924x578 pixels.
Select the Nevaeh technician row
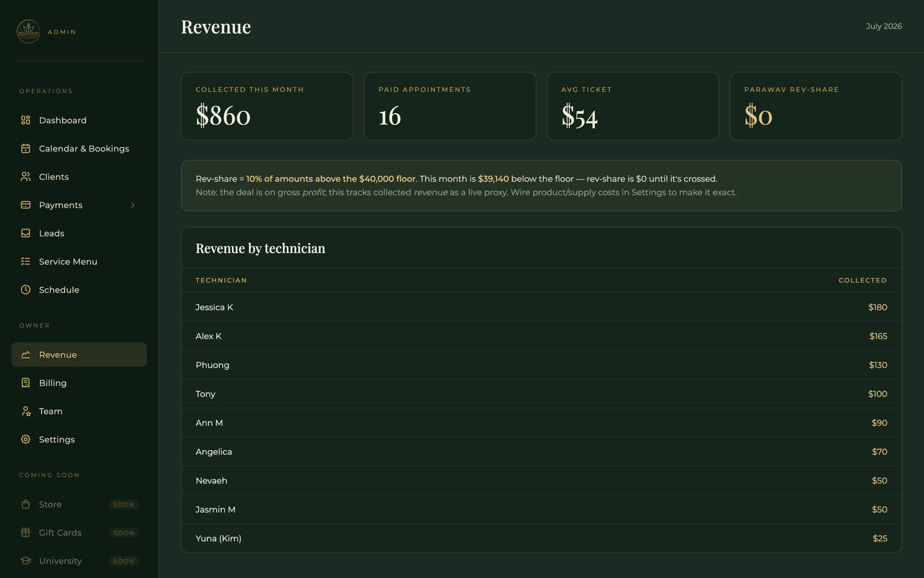click(541, 481)
